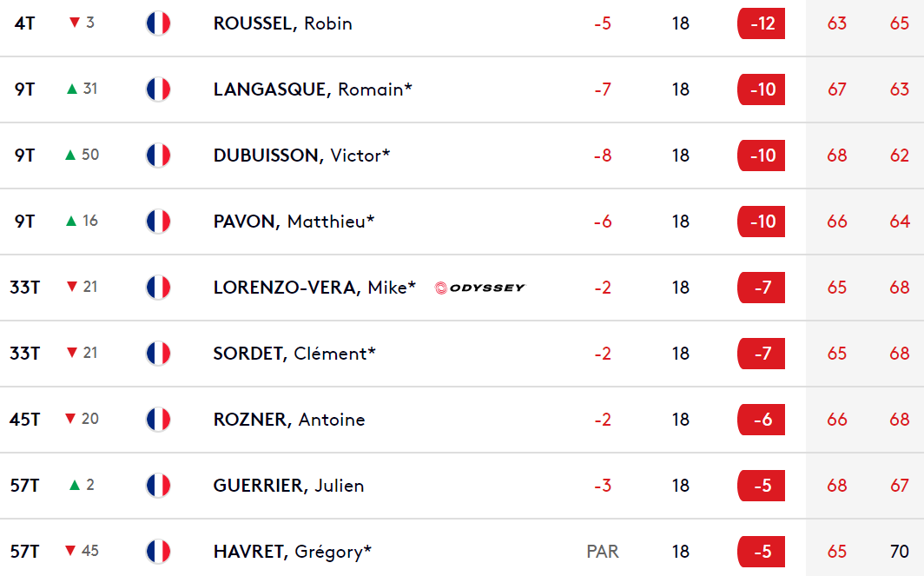Click the French flag beside ROUSSEL, Robin
The height and width of the screenshot is (576, 924).
[x=158, y=23]
